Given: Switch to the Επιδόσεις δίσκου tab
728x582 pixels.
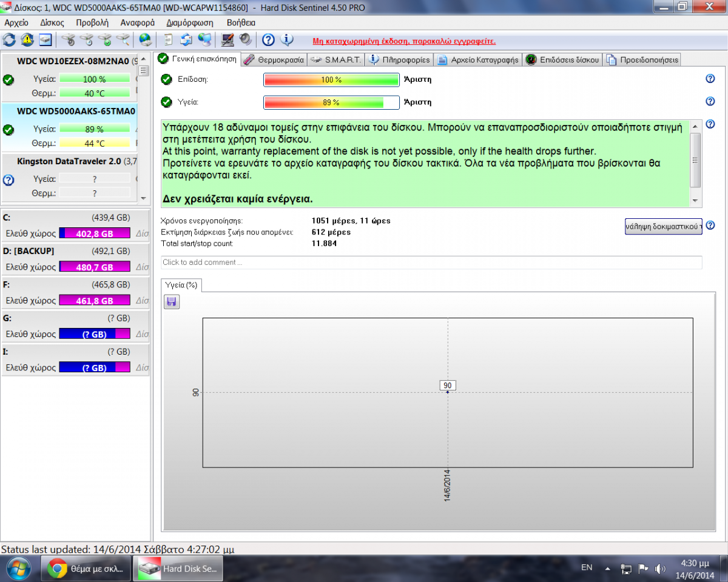Looking at the screenshot, I should coord(562,59).
